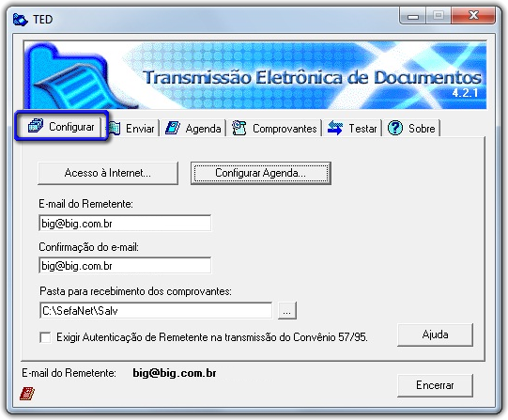This screenshot has width=508, height=420.
Task: Click the Configurar tab icon
Action: 36,125
